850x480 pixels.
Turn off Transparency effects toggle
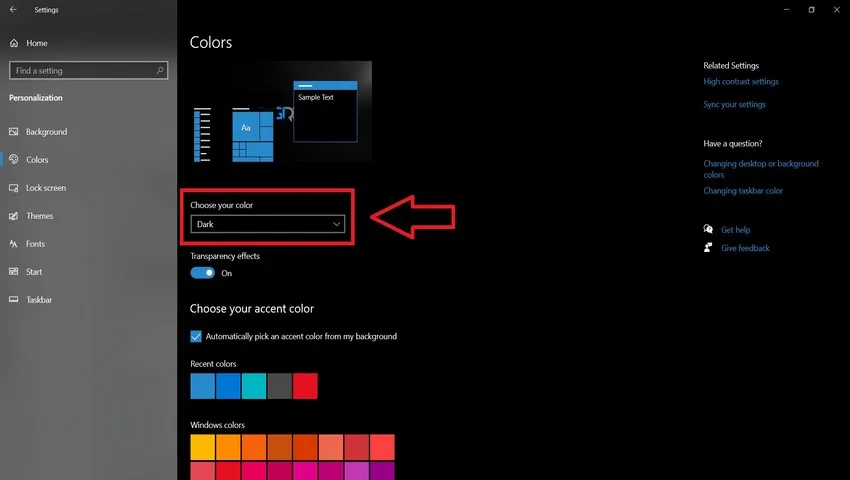tap(203, 273)
